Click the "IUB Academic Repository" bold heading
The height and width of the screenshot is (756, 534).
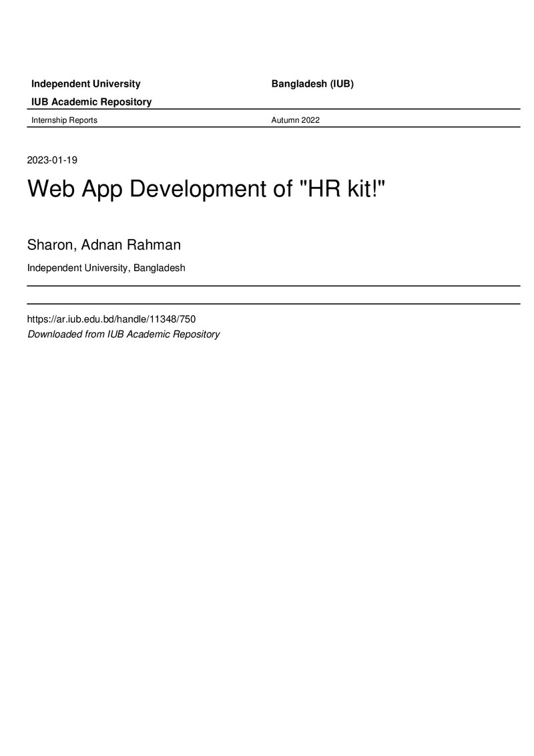point(91,102)
